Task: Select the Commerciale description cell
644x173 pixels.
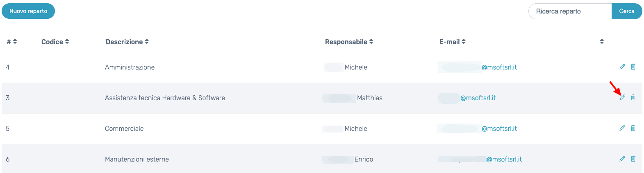Action: [124, 128]
